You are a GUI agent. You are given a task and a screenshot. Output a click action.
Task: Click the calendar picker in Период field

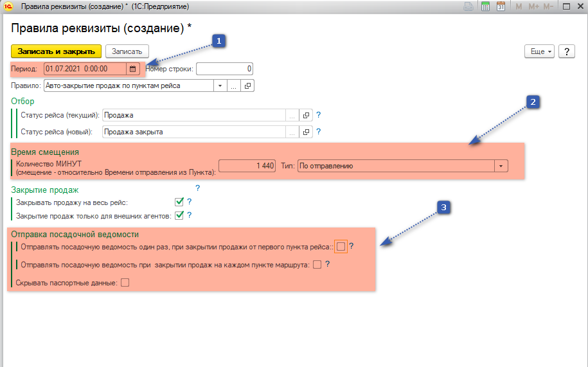(x=132, y=69)
